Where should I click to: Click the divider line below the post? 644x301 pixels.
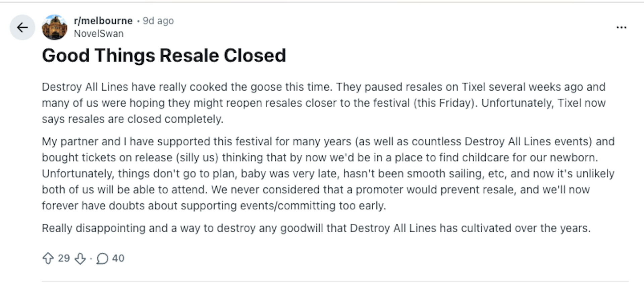[x=335, y=281]
